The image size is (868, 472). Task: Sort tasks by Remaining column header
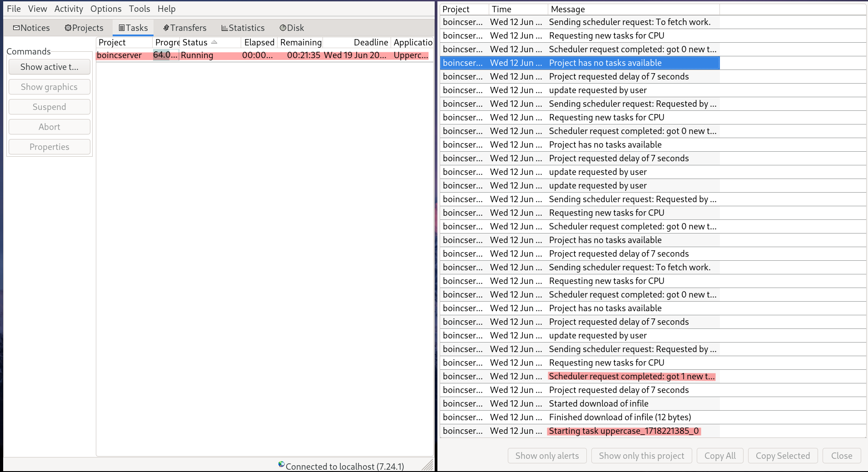[x=300, y=42]
